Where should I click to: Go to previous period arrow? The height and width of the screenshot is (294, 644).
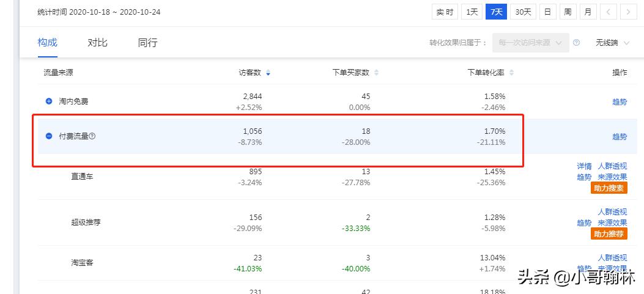(609, 12)
